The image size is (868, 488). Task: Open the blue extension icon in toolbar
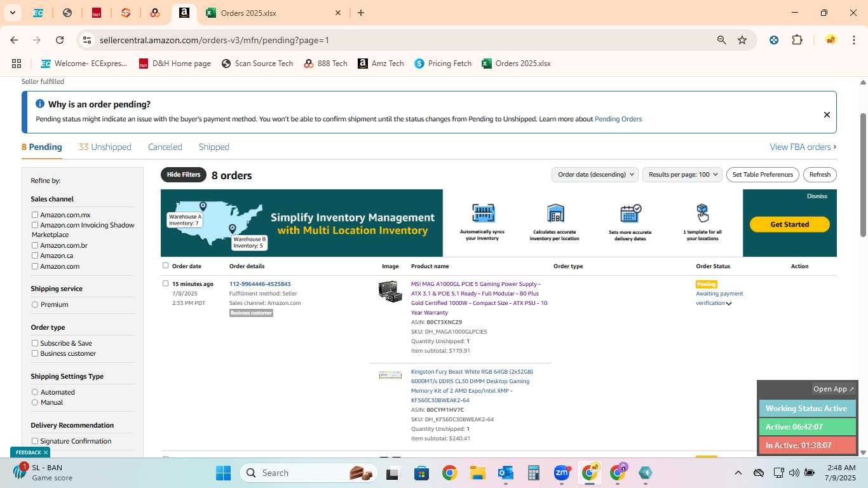pyautogui.click(x=774, y=40)
